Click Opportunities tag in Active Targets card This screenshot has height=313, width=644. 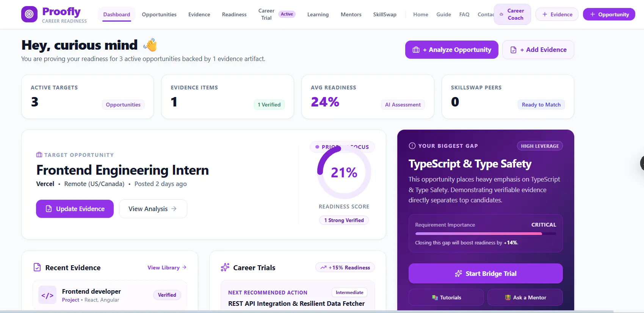(x=123, y=105)
